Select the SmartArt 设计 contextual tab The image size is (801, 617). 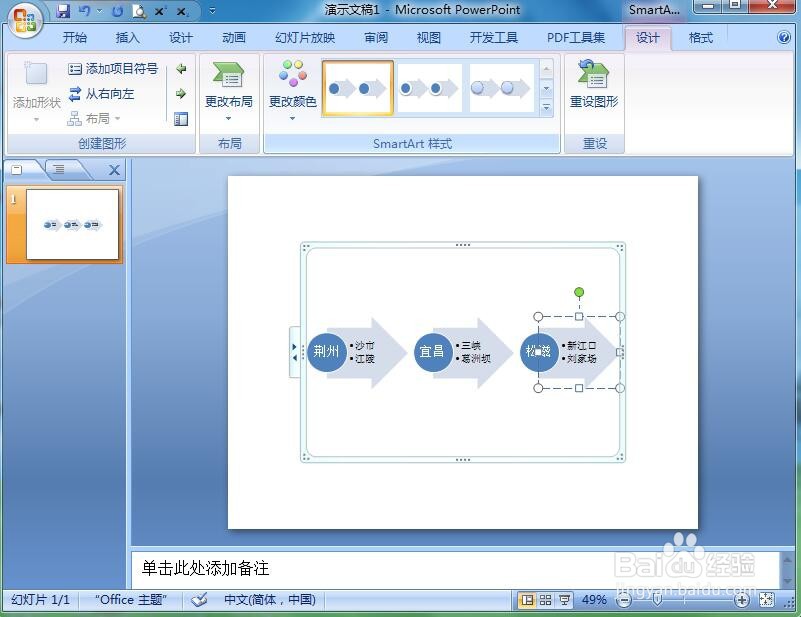point(647,37)
